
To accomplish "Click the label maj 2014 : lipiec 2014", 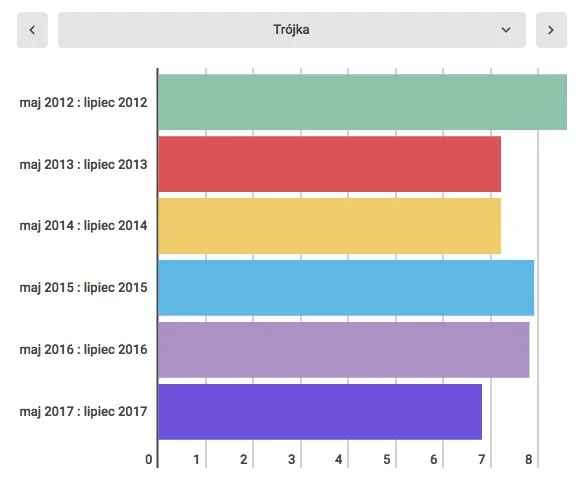I will [x=83, y=226].
